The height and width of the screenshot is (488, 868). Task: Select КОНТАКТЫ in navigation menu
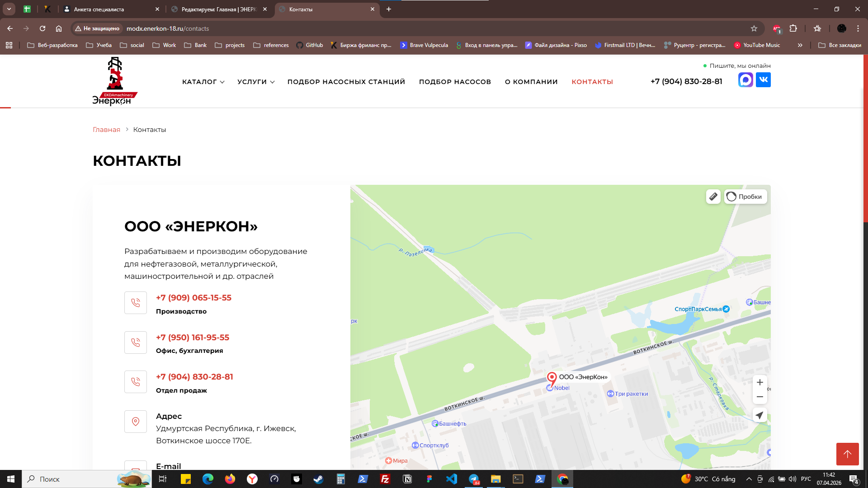[x=592, y=82]
